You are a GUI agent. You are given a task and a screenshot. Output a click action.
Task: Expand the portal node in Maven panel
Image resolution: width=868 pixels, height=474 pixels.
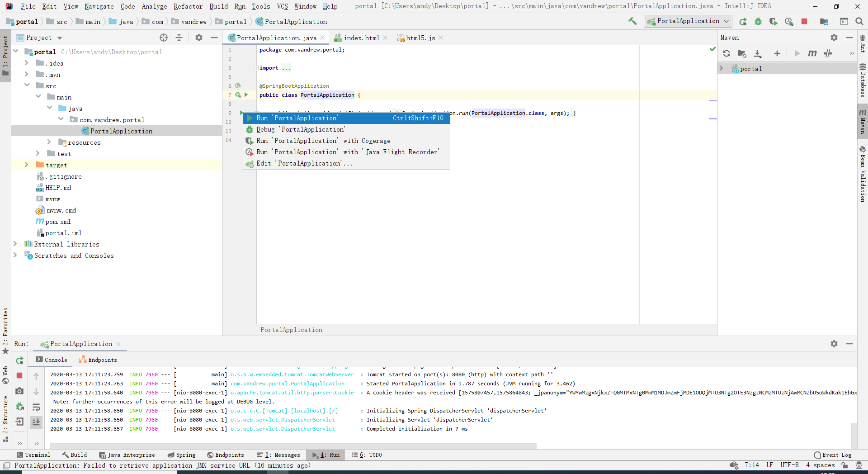click(722, 68)
